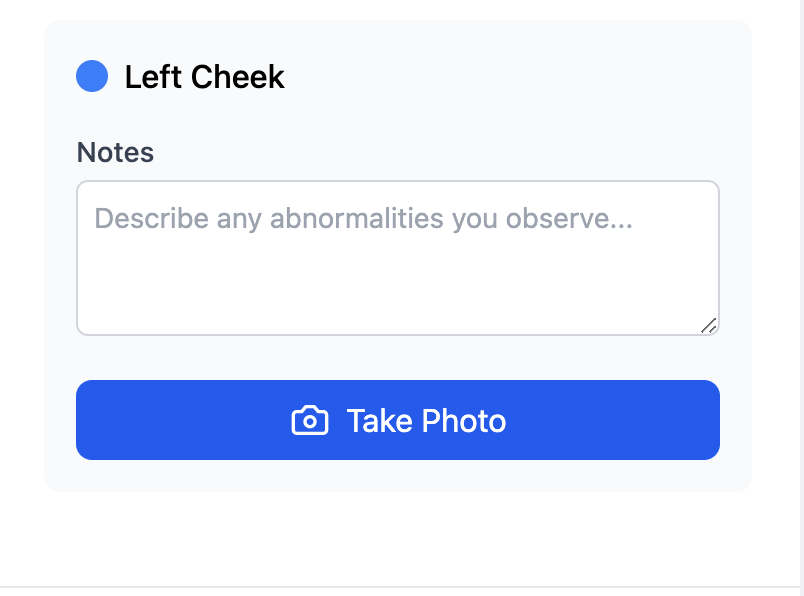
Task: Click the "Take Photo" text label
Action: [426, 421]
